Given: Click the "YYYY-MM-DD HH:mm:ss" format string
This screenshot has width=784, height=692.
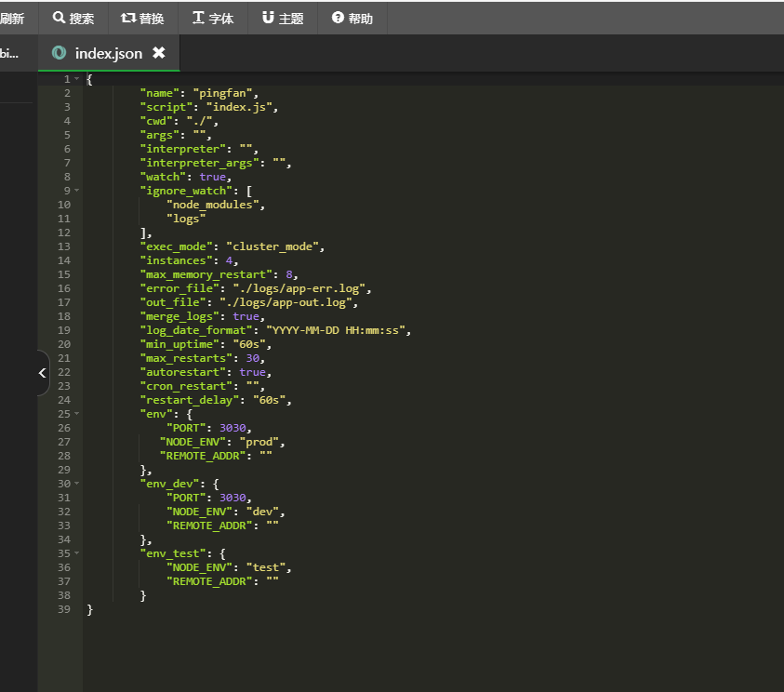Looking at the screenshot, I should point(335,330).
